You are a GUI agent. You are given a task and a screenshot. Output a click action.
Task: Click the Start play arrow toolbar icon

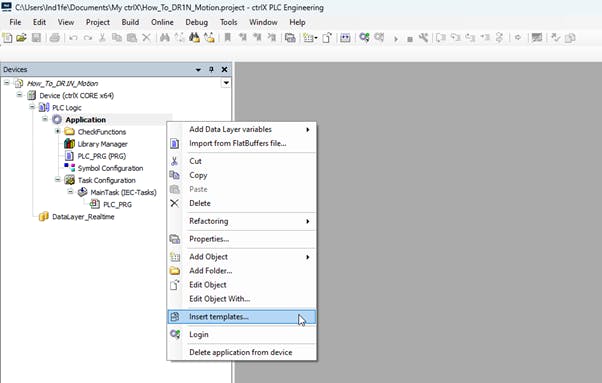[x=396, y=38]
